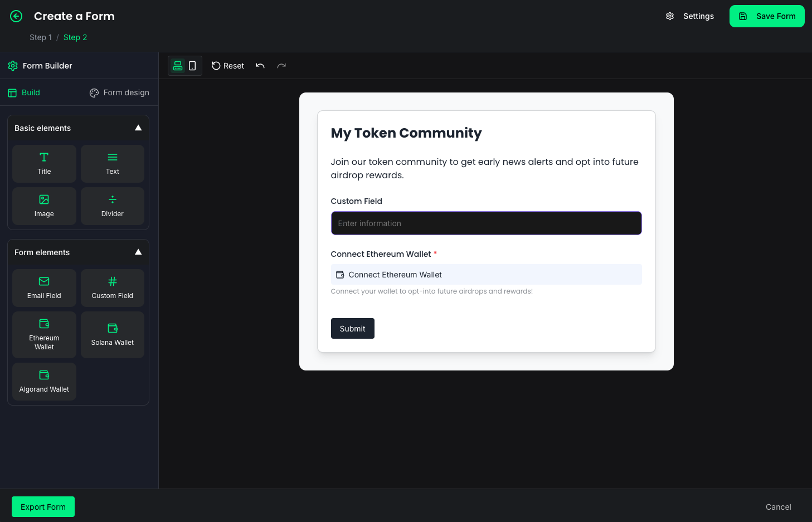
Task: Switch to mobile preview mode
Action: [x=192, y=66]
